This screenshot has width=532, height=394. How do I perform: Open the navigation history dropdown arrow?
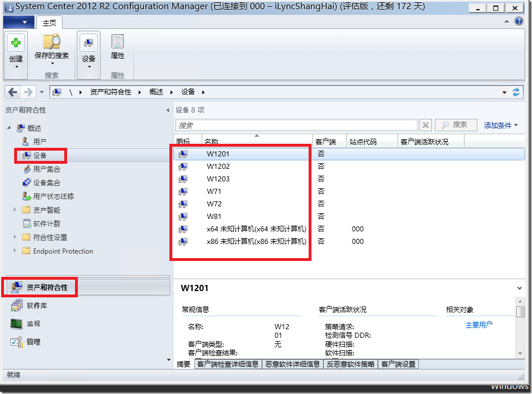pos(41,92)
